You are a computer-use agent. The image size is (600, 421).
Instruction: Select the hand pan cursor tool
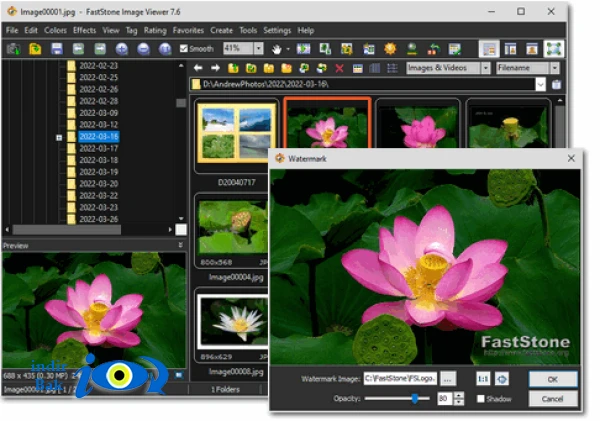pos(277,49)
